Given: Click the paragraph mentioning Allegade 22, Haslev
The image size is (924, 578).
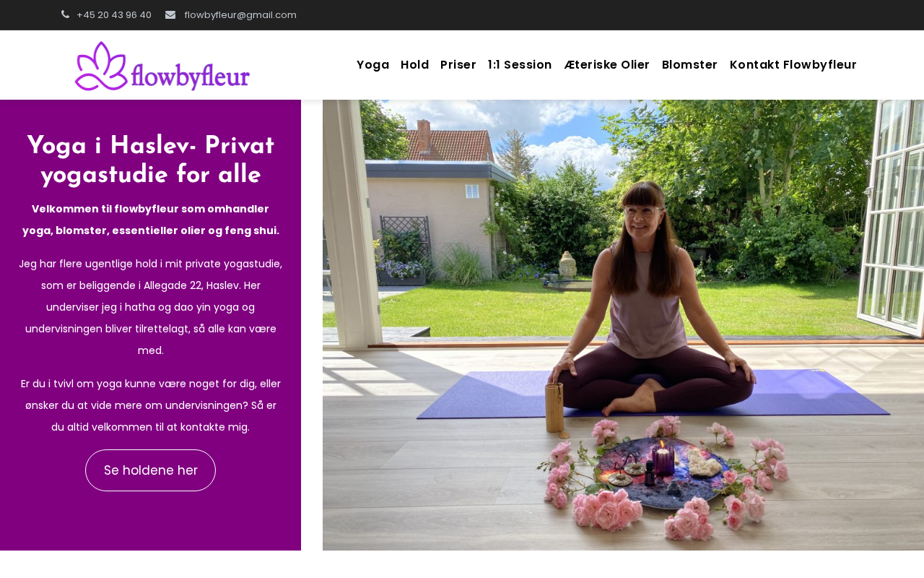Looking at the screenshot, I should pyautogui.click(x=150, y=307).
